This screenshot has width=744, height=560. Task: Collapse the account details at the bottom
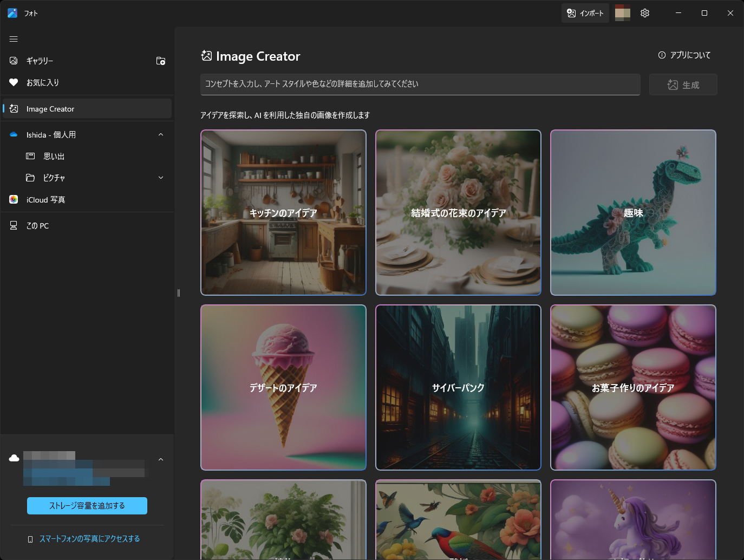tap(160, 458)
